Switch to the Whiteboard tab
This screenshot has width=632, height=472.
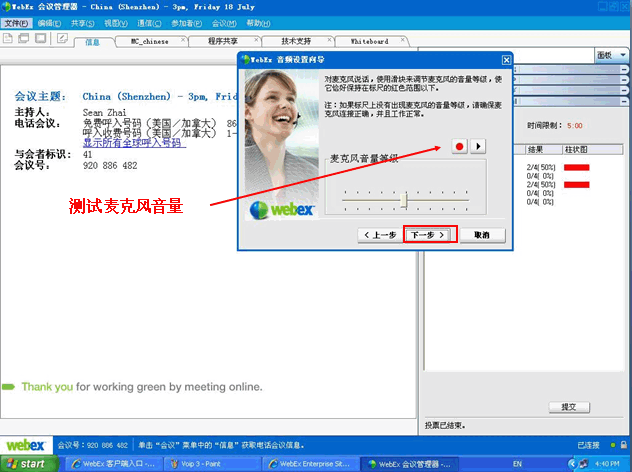click(x=370, y=42)
